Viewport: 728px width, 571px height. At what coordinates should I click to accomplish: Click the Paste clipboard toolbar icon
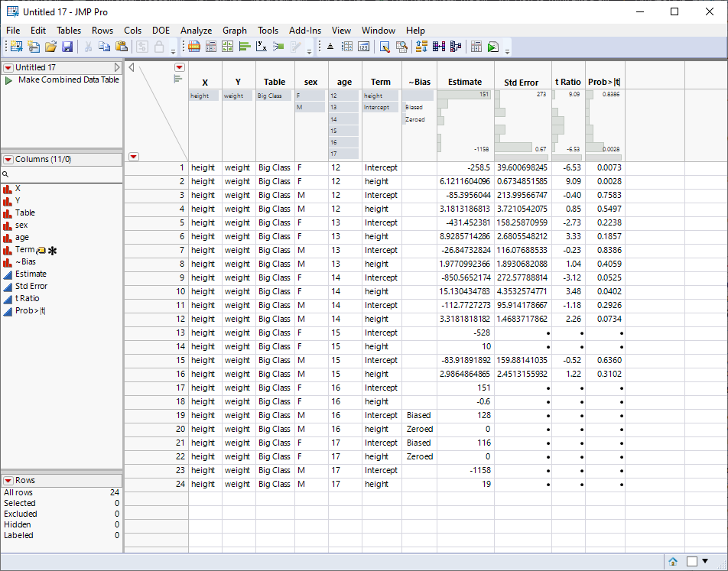(x=121, y=47)
